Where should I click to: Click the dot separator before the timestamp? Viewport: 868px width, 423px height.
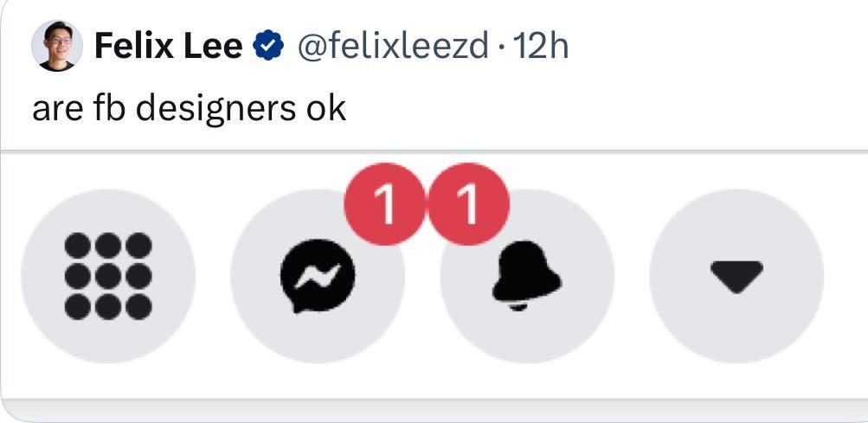[502, 46]
